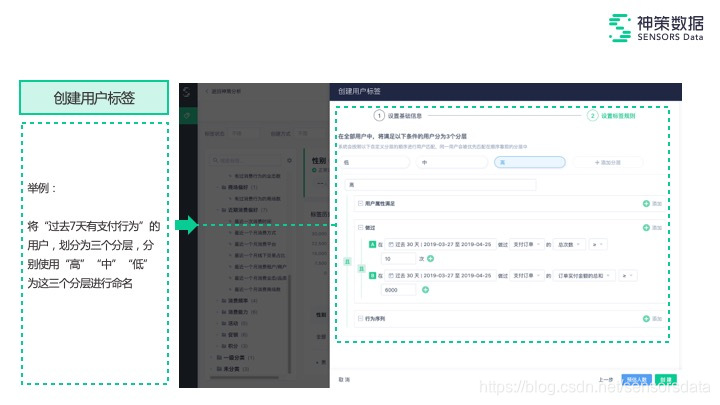Image resolution: width=720 pixels, height=405 pixels.
Task: Open comparison operator dropdown in condition B
Action: 627,276
